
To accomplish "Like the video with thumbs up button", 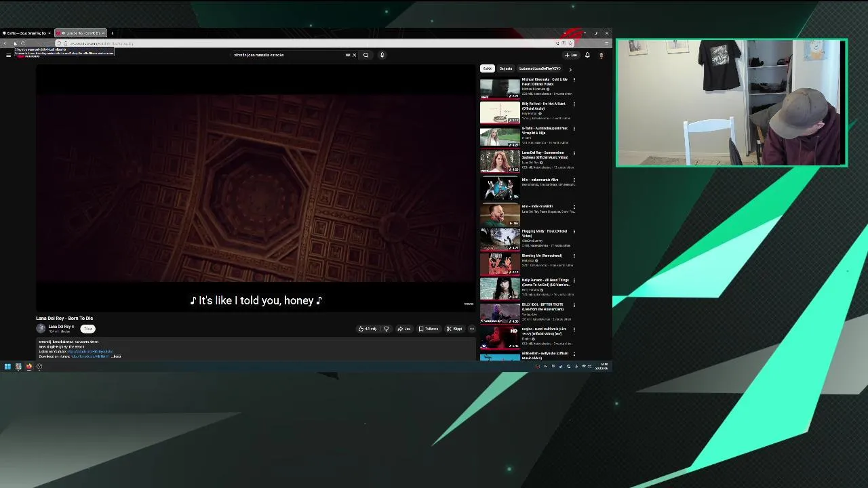I will [x=368, y=329].
